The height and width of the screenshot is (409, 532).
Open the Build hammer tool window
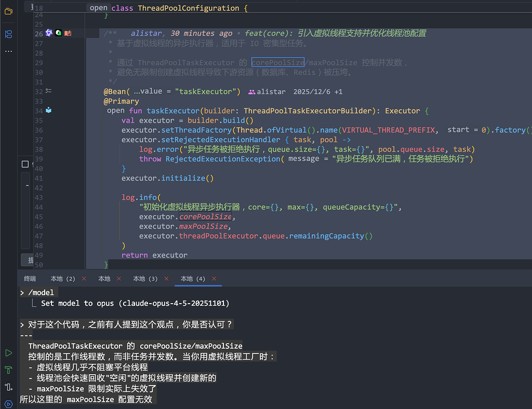click(8, 370)
